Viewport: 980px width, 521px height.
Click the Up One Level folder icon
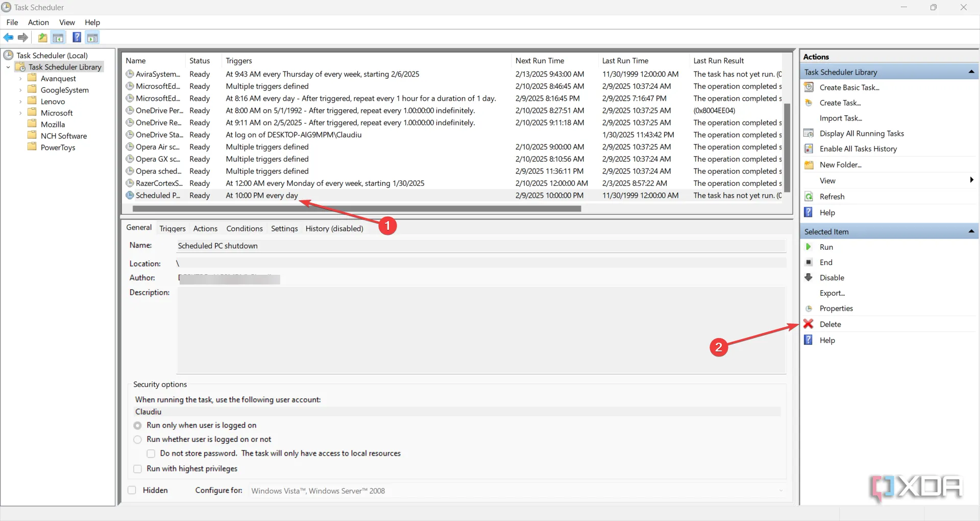tap(42, 37)
